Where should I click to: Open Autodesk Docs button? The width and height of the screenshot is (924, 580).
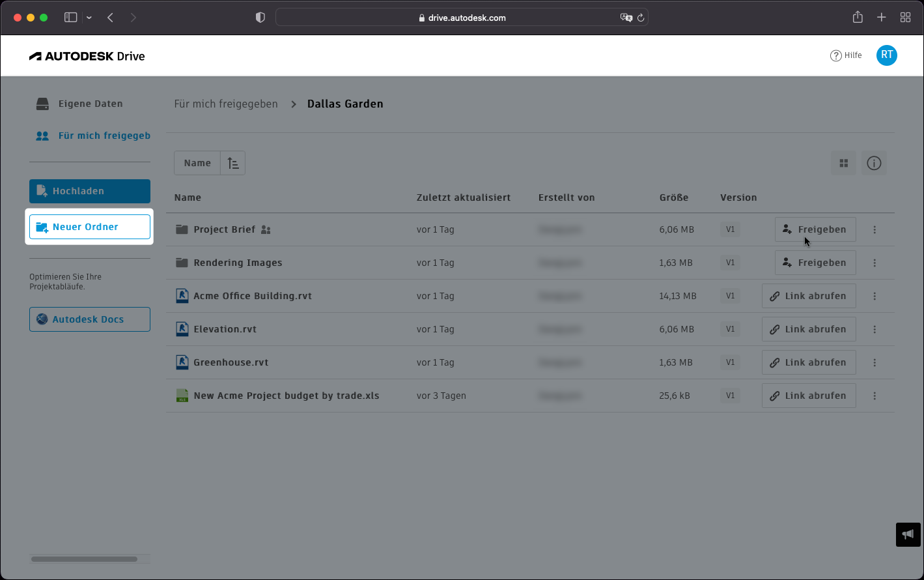tap(90, 319)
